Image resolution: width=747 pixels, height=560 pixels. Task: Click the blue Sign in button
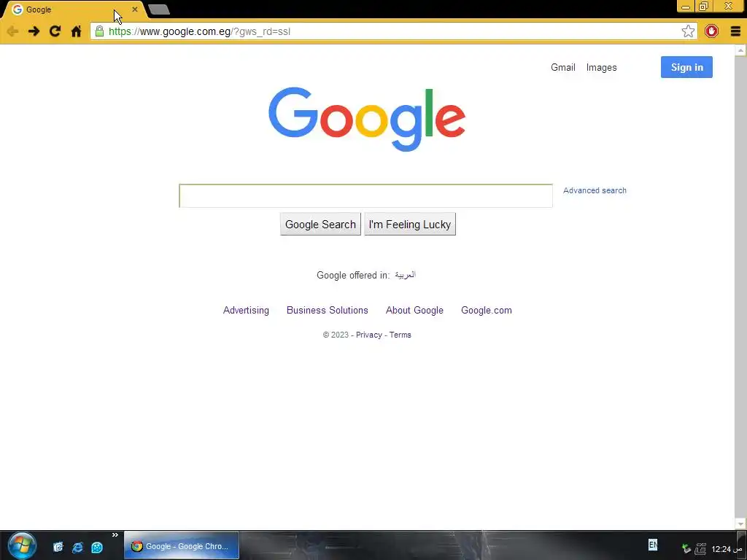click(x=686, y=67)
